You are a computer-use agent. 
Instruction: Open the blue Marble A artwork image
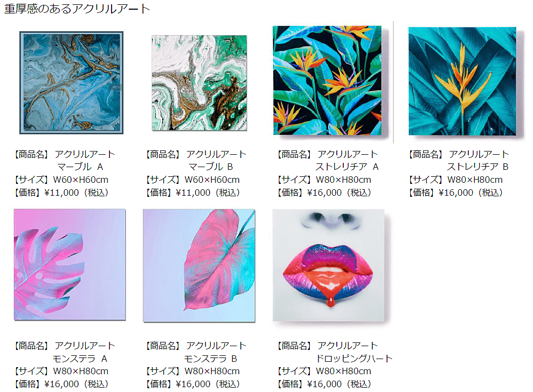coord(71,82)
